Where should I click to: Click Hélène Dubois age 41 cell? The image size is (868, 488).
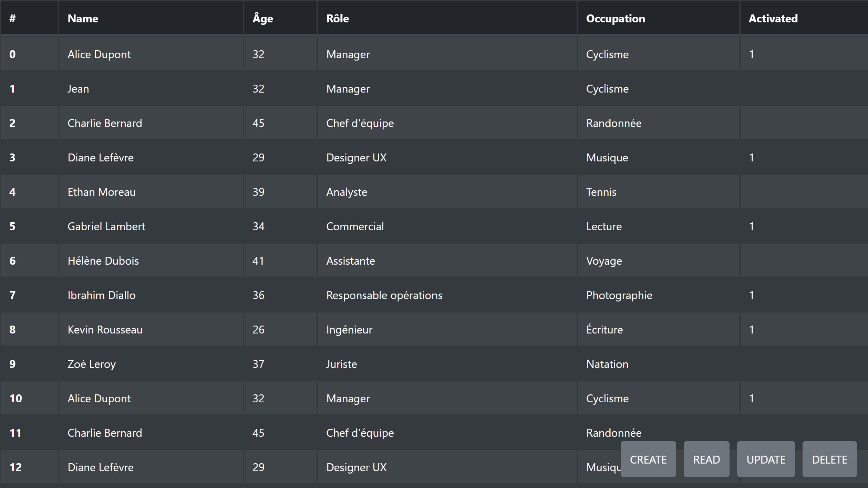pos(280,261)
